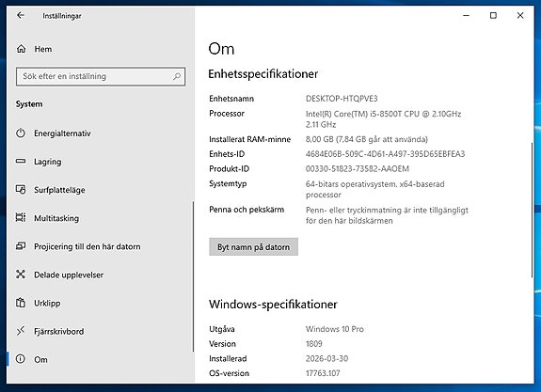Click the Projicering till den här datorn icon
This screenshot has height=392, width=541.
[21, 245]
